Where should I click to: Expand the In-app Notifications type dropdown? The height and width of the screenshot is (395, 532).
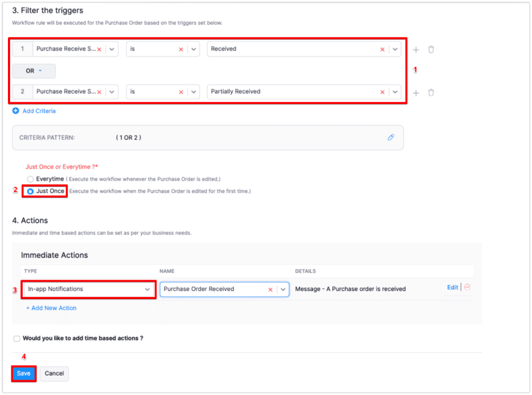147,289
